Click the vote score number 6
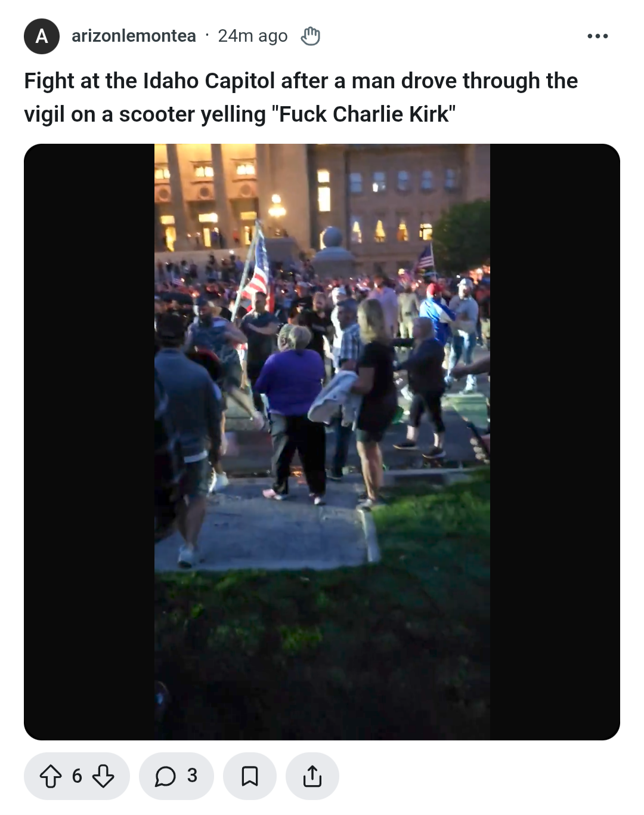The image size is (644, 815). (x=77, y=776)
